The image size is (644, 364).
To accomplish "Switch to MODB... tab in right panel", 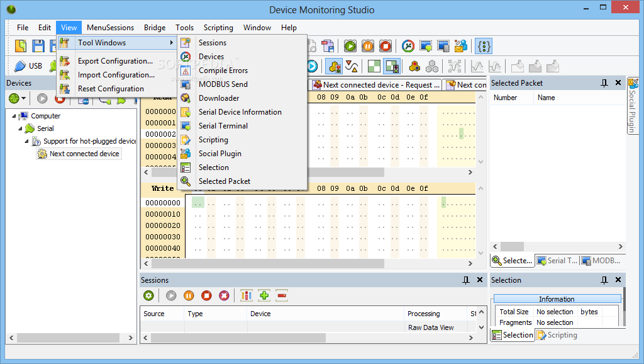I will (x=601, y=261).
